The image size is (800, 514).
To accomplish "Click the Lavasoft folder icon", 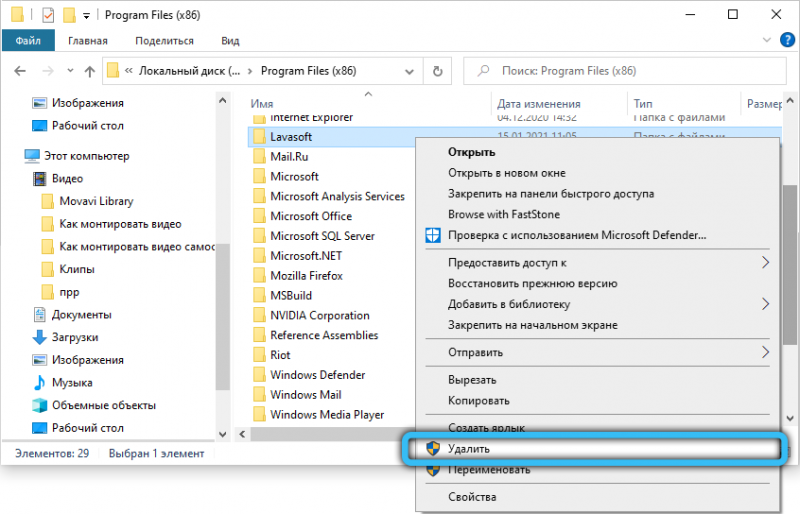I will click(x=259, y=136).
